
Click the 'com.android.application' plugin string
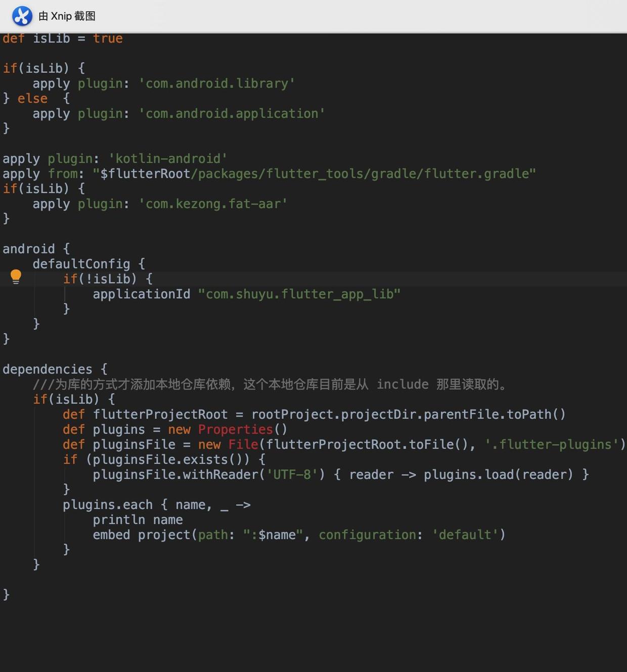232,114
